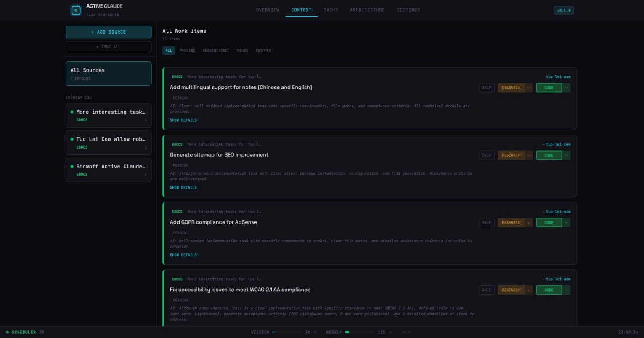Open the v0.1.0 version badge
This screenshot has width=644, height=338.
pos(563,11)
